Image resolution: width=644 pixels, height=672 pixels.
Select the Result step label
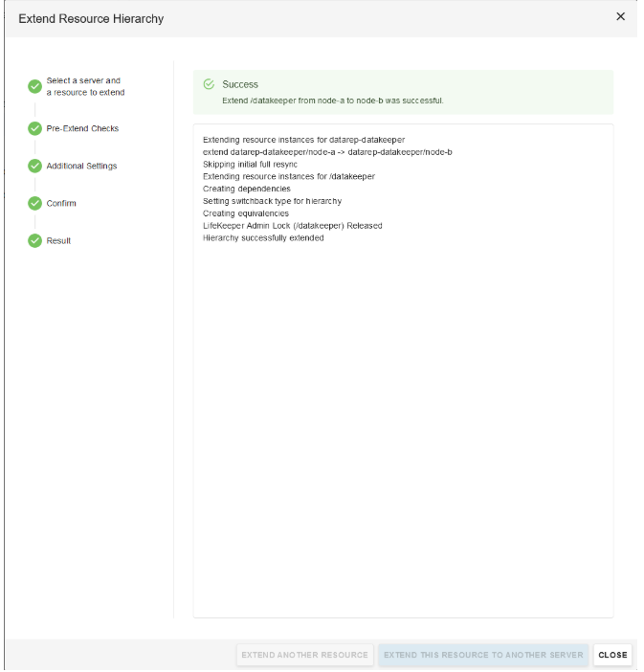(58, 240)
